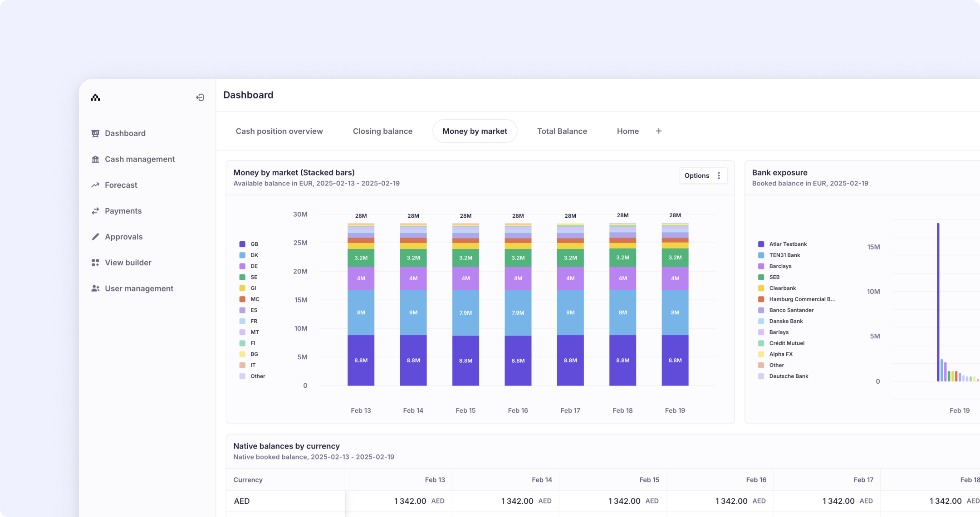Click the View builder grid icon
Viewport: 980px width, 517px height.
[x=95, y=263]
